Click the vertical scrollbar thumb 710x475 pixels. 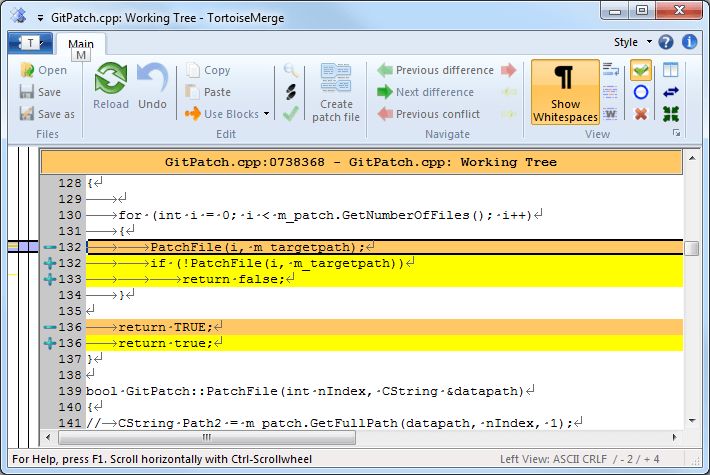coord(691,248)
